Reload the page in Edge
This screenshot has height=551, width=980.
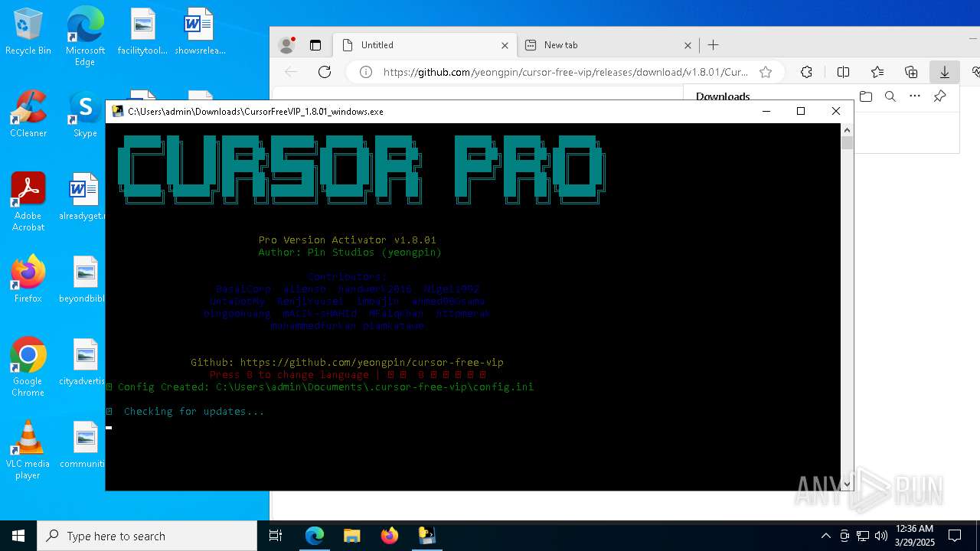(x=325, y=72)
